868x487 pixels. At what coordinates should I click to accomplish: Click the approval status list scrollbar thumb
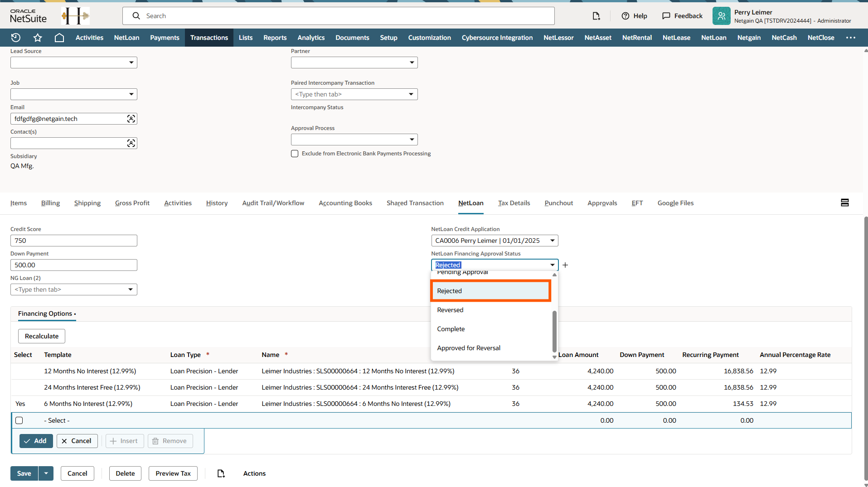click(x=554, y=331)
